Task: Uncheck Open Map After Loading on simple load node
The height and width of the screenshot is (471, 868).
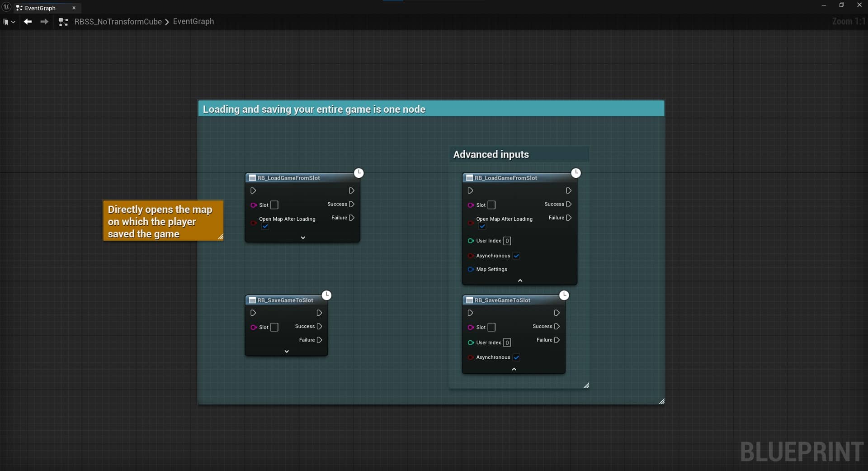Action: pos(265,226)
